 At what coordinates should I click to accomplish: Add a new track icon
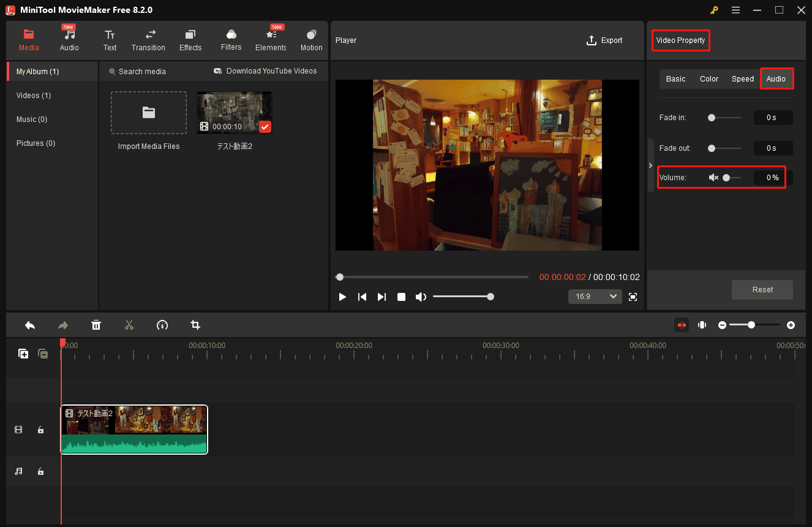pyautogui.click(x=23, y=354)
